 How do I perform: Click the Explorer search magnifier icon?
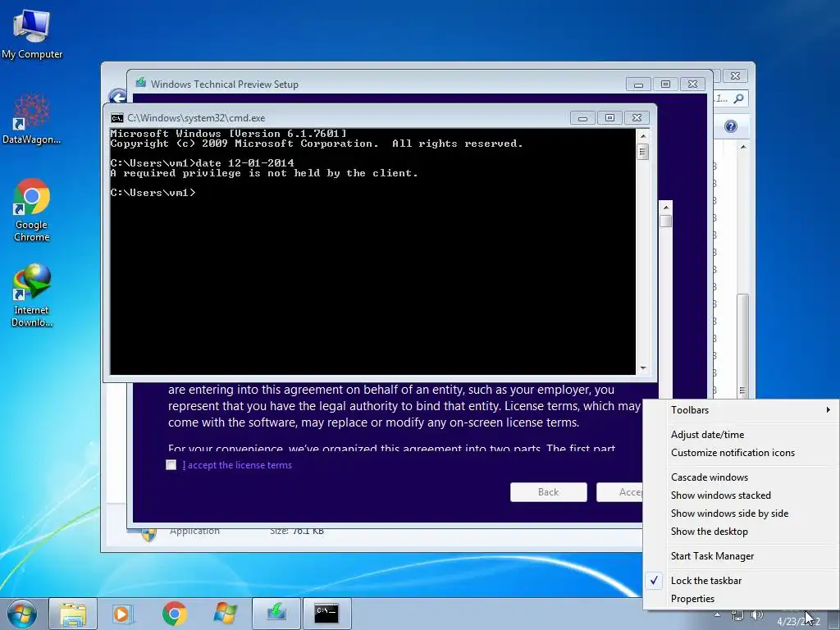click(739, 98)
